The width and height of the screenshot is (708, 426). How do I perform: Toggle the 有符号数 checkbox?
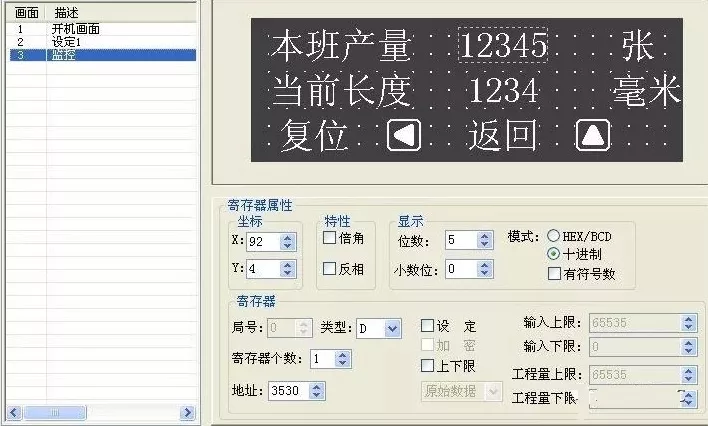tap(554, 273)
